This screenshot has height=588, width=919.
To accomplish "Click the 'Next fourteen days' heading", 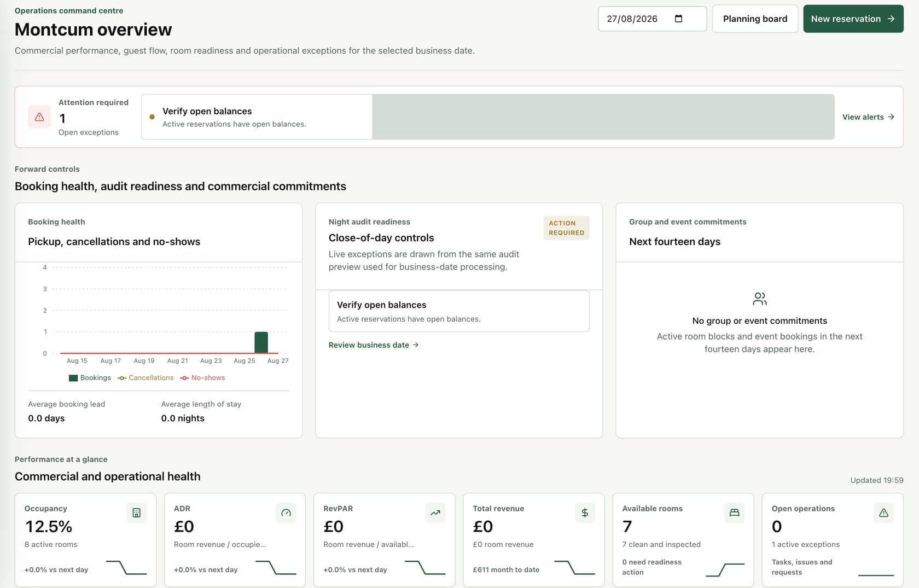I will click(674, 242).
